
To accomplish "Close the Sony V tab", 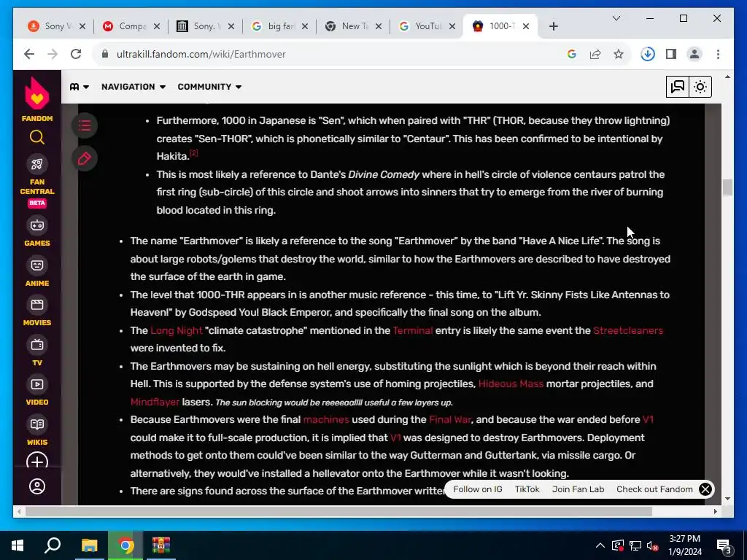I will (x=82, y=26).
